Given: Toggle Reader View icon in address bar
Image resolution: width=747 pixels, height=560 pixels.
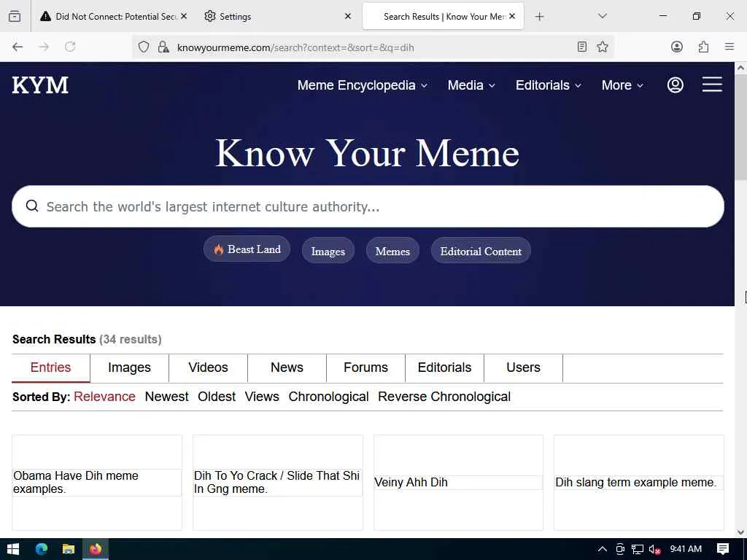Looking at the screenshot, I should pyautogui.click(x=581, y=47).
